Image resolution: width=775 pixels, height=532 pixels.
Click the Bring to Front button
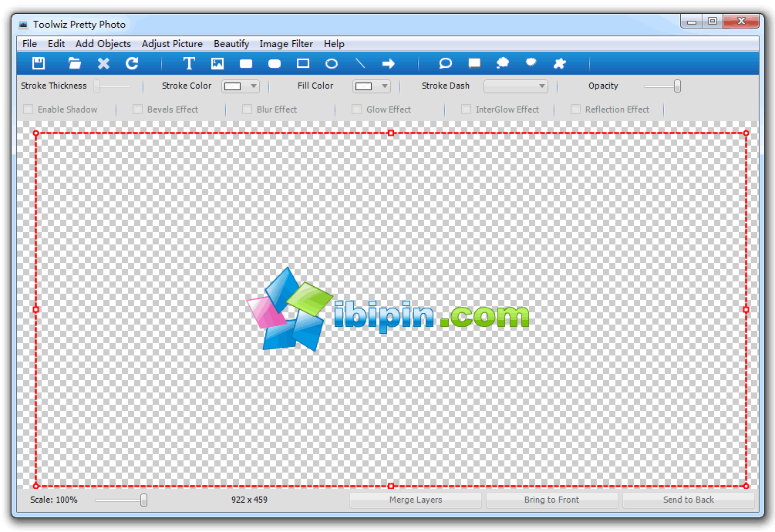551,500
